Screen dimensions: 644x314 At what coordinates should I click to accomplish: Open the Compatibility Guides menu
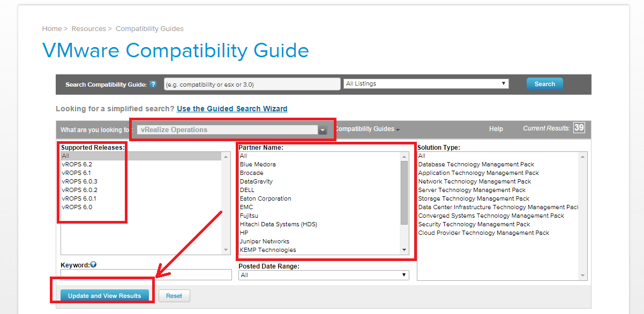[x=368, y=129]
